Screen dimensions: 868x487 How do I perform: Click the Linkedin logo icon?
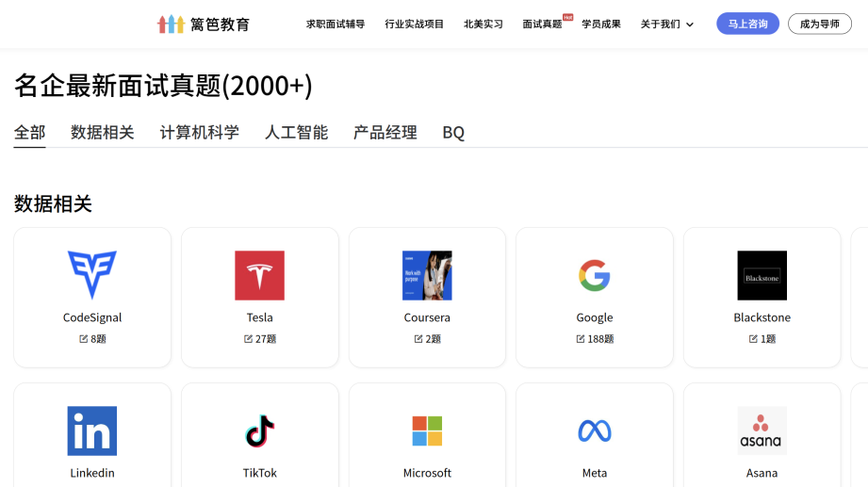click(92, 430)
